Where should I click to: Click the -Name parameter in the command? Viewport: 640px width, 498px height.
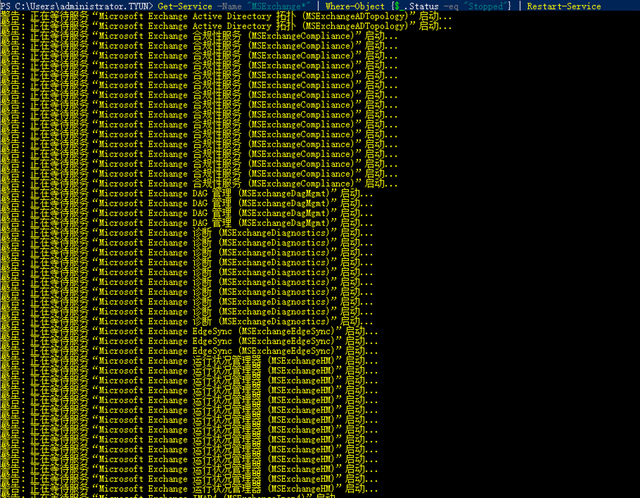pyautogui.click(x=229, y=6)
